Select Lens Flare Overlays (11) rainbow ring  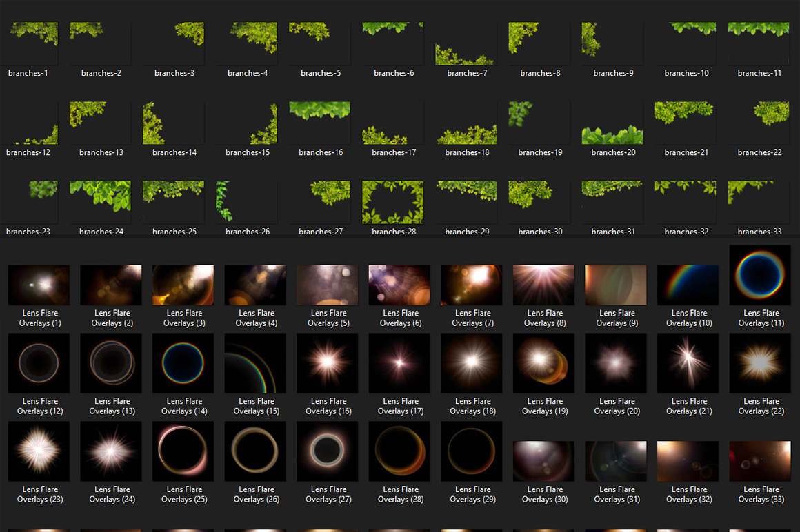[x=760, y=274]
